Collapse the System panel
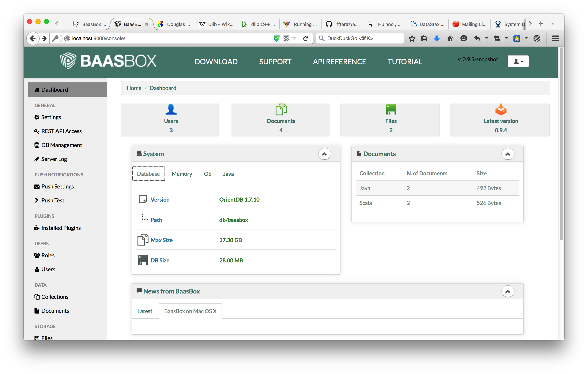The height and width of the screenshot is (374, 588). coord(324,154)
